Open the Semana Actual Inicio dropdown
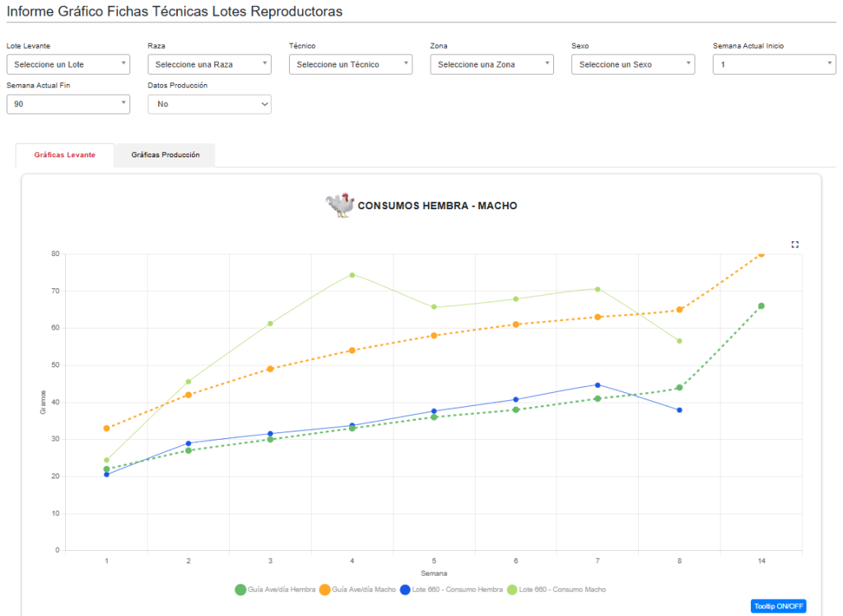 tap(774, 64)
